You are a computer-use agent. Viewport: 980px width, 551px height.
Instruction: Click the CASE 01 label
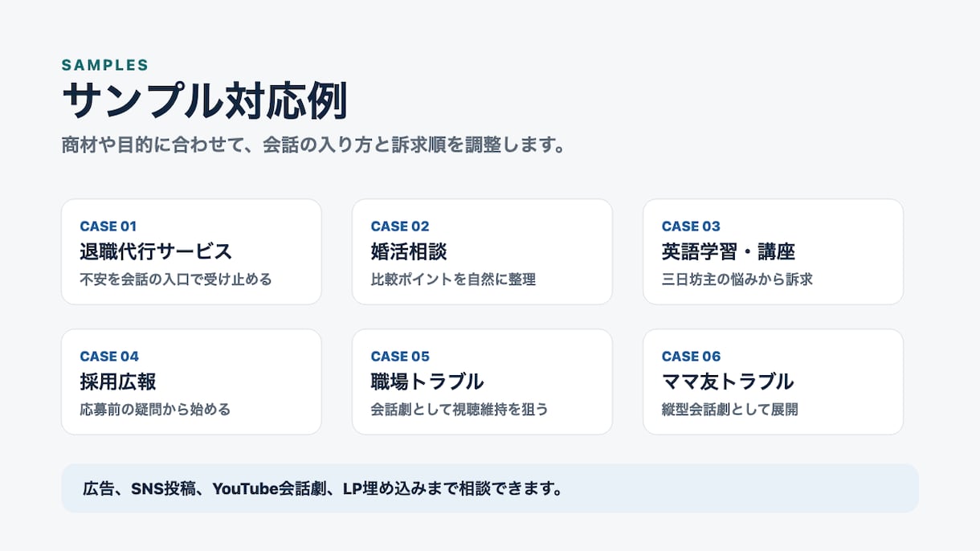click(108, 227)
